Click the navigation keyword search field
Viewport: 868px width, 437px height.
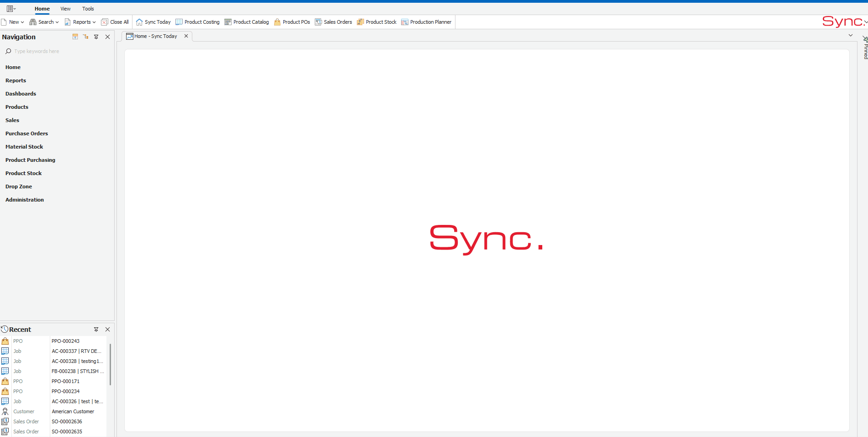(57, 51)
